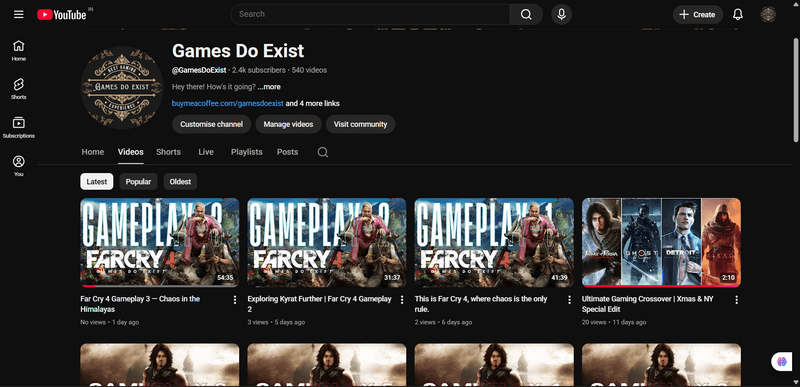Click title 'Ultimate Gaming Crossover | Xmas & NY Special Edit'

647,304
